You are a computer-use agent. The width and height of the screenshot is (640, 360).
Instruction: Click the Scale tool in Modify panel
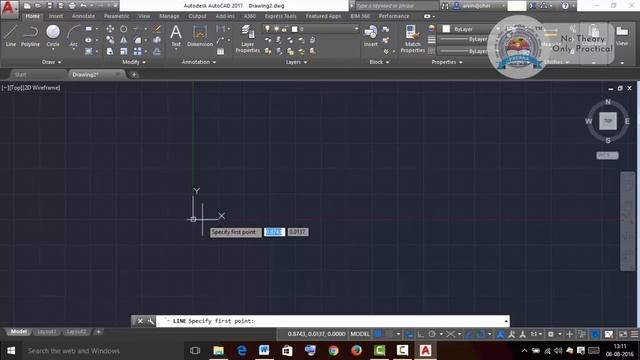123,51
